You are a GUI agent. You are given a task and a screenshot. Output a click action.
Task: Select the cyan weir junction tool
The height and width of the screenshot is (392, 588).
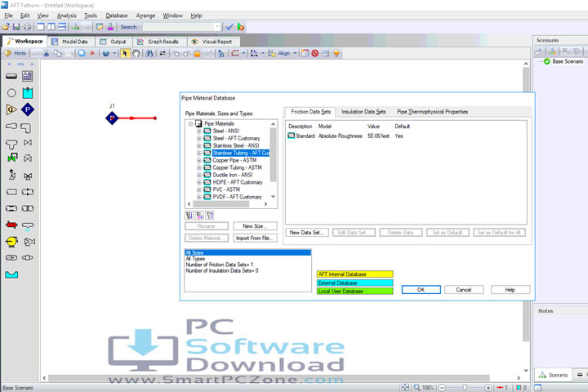(x=11, y=274)
